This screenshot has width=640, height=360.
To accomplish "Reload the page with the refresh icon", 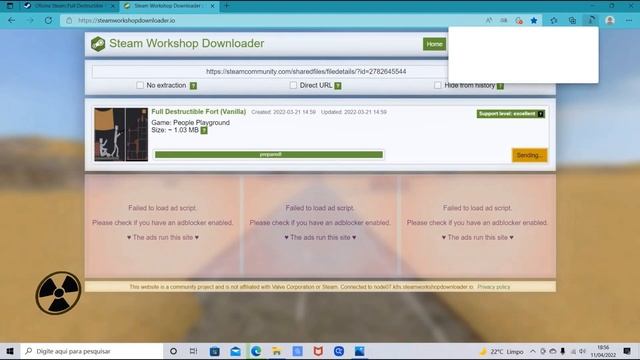I will click(48, 20).
